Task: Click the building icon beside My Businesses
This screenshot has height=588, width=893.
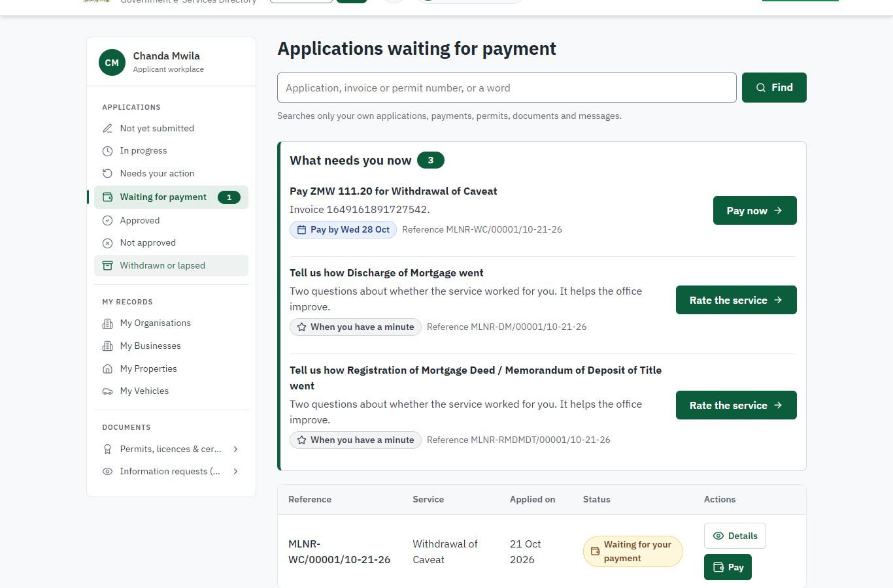Action: [108, 346]
